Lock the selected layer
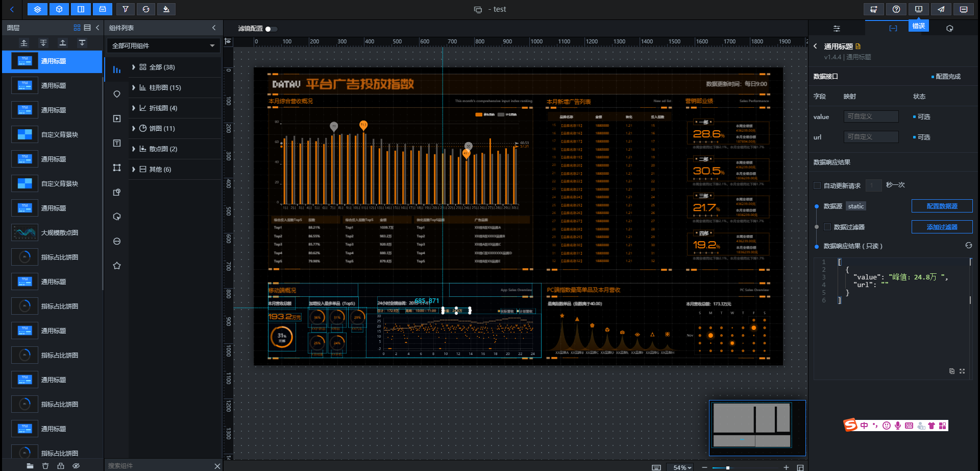This screenshot has height=471, width=980. coord(61,466)
